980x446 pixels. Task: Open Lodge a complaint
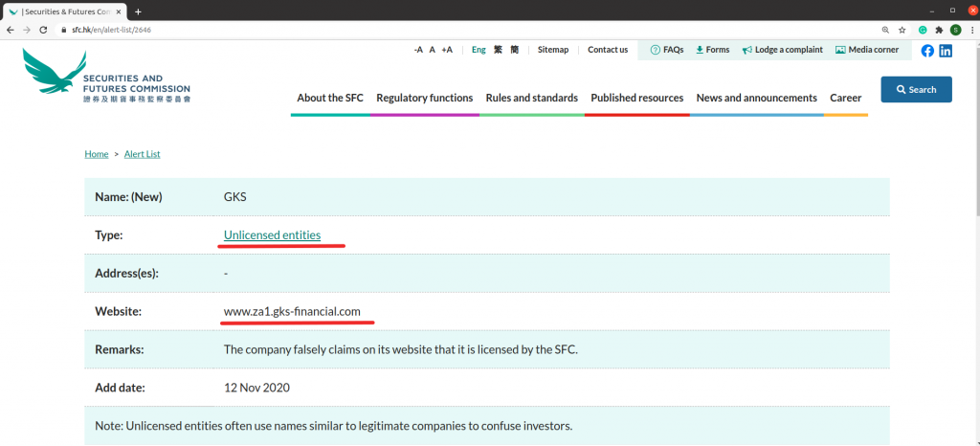pyautogui.click(x=783, y=50)
